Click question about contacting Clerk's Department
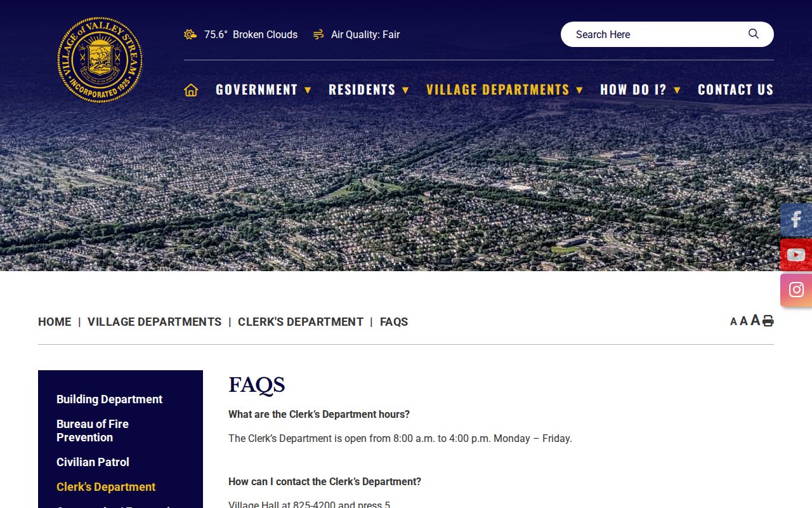 (x=325, y=482)
